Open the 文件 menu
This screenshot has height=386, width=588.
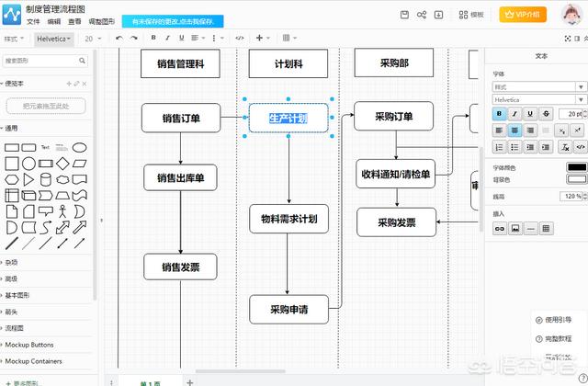[33, 22]
